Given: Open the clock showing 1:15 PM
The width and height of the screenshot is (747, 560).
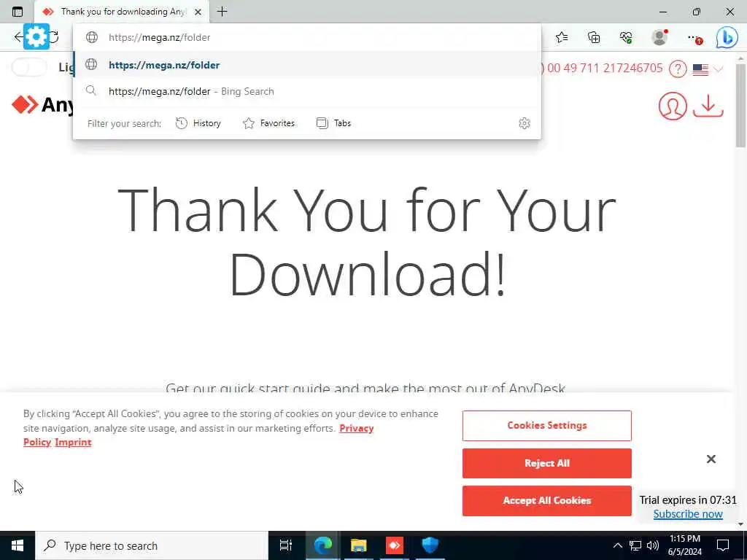Looking at the screenshot, I should click(x=685, y=545).
